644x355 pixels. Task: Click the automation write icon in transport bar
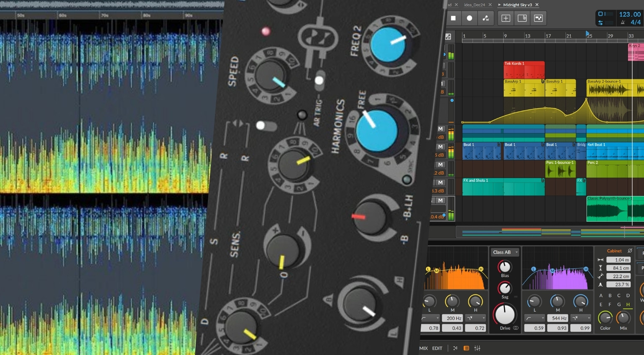point(485,18)
